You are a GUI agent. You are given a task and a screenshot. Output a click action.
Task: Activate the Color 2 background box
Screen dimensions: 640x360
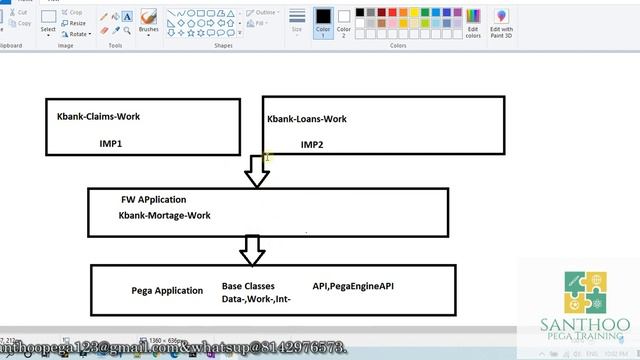[344, 23]
